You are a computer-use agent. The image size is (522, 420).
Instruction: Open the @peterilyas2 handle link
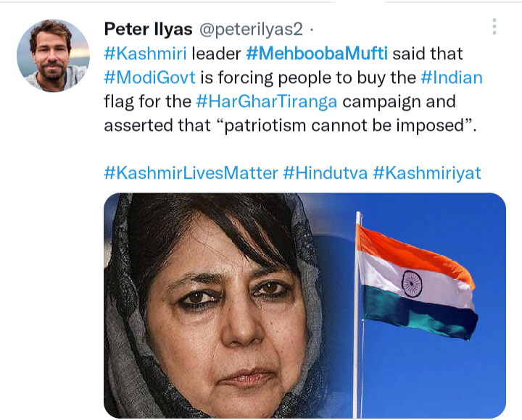click(x=251, y=29)
